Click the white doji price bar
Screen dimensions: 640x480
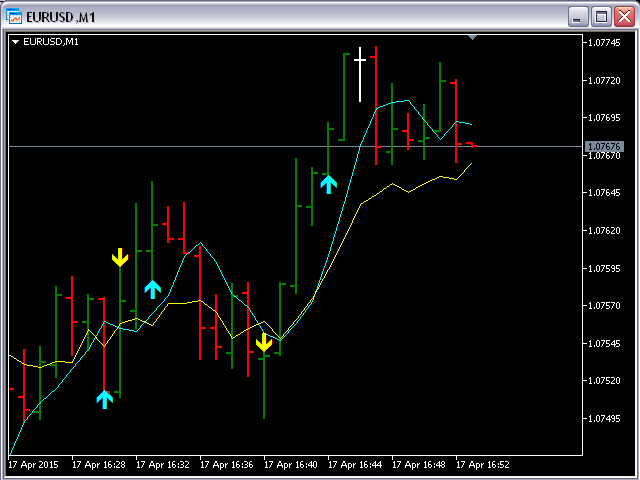tap(360, 74)
